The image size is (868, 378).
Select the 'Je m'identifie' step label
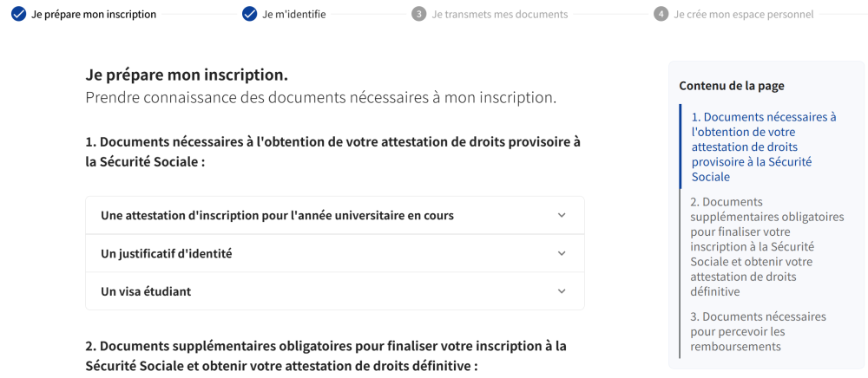pyautogui.click(x=294, y=15)
